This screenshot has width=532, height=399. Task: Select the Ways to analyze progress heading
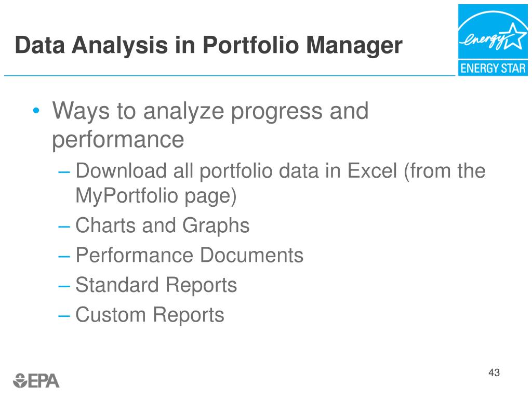pyautogui.click(x=210, y=125)
